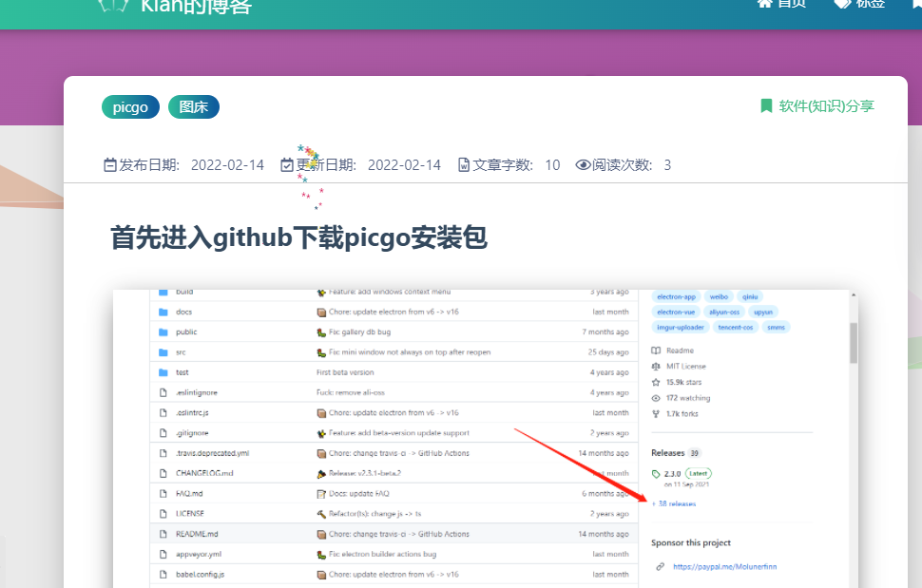Expand the + 38 releases list
Viewport: 922px width, 588px height.
673,503
